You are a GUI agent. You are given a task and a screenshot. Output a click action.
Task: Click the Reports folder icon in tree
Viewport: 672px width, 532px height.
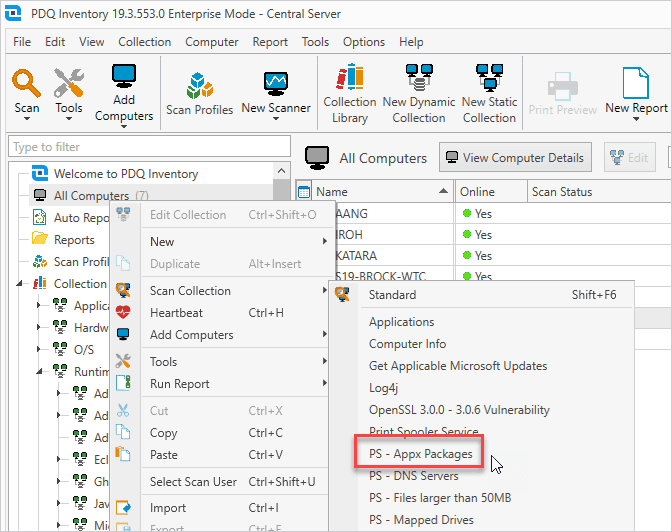tap(40, 239)
